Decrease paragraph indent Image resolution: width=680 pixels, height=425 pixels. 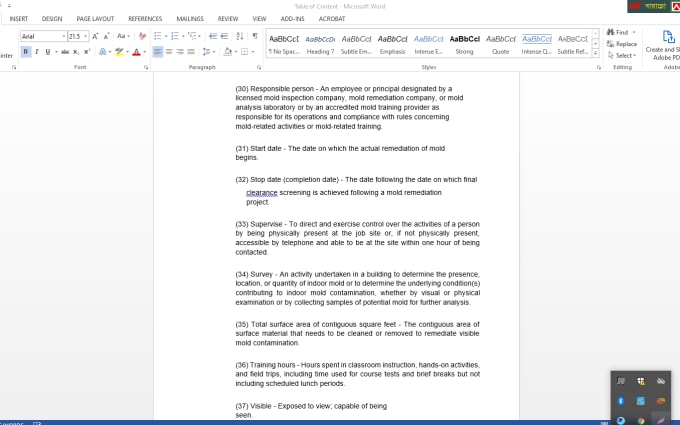(x=213, y=36)
